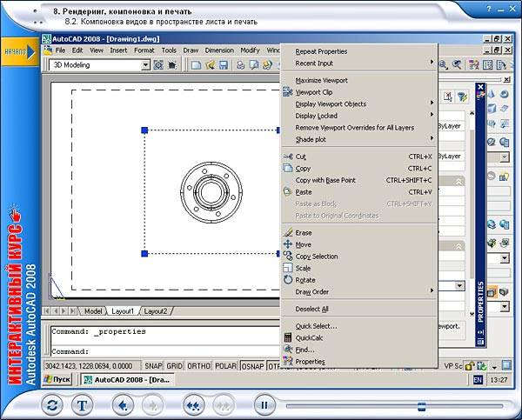Screen dimensions: 522x420
Task: Click the New drawing icon in toolbar
Action: [197, 65]
